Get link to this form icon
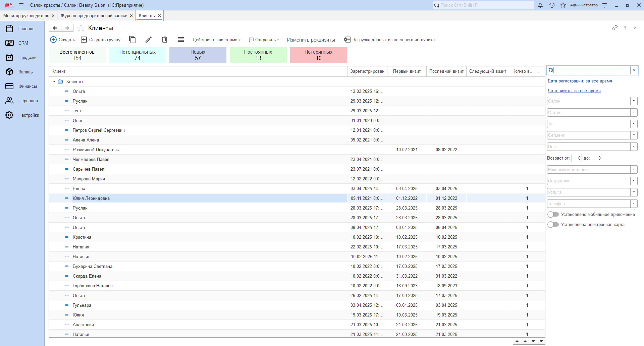The width and height of the screenshot is (644, 346). coord(615,28)
